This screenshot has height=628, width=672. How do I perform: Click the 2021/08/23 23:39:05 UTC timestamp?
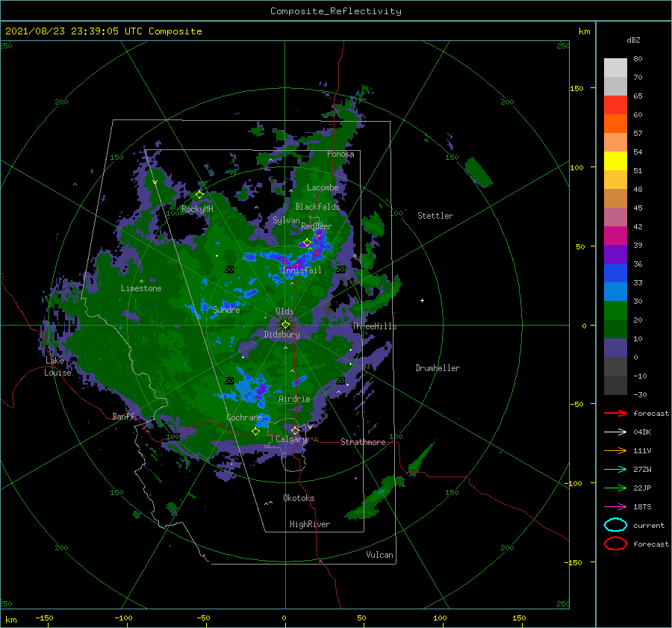point(103,31)
